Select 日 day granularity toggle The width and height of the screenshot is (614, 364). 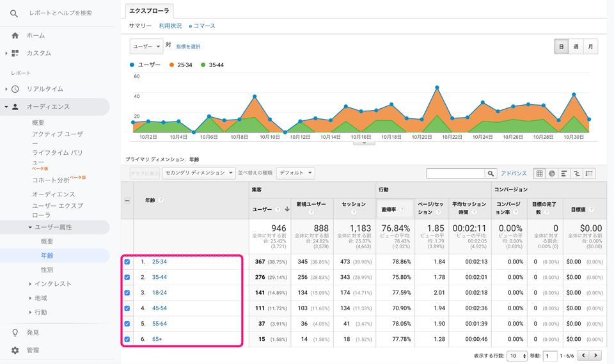click(561, 47)
